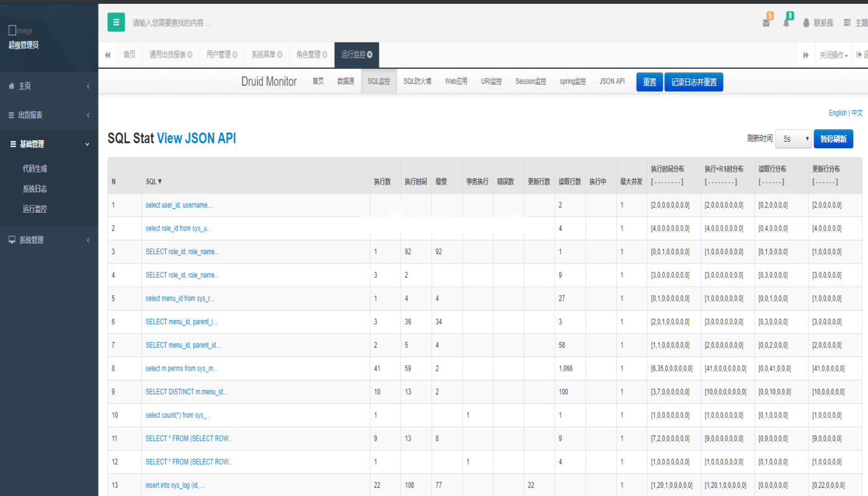Open the Web应用 menu

pyautogui.click(x=456, y=81)
